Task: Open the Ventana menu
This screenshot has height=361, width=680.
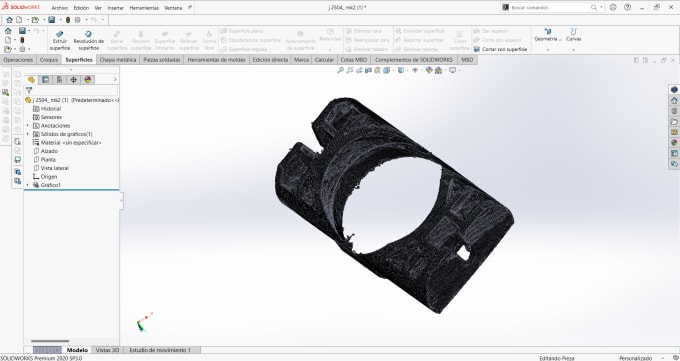Action: point(173,8)
